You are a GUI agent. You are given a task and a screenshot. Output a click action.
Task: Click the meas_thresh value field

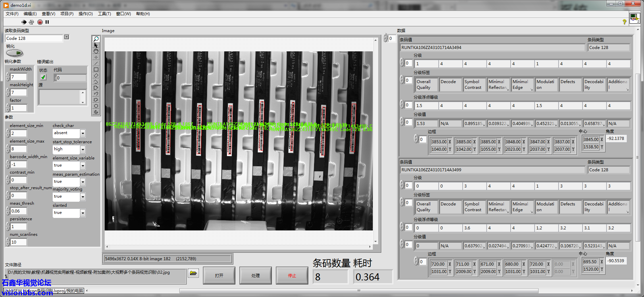click(x=19, y=211)
